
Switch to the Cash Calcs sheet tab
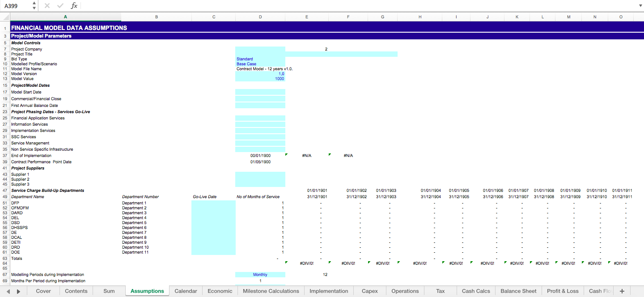pyautogui.click(x=476, y=291)
